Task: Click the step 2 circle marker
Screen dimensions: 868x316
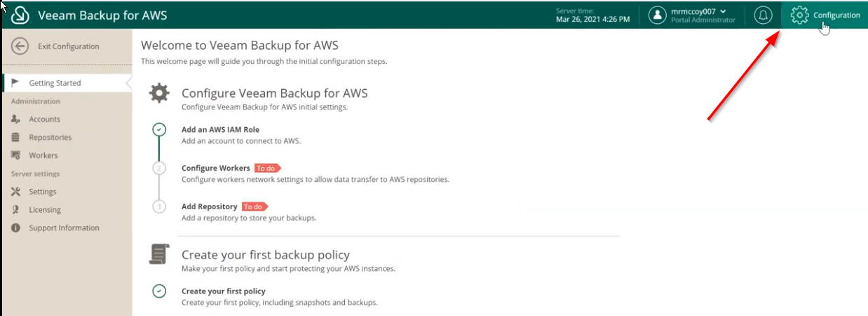Action: 159,168
